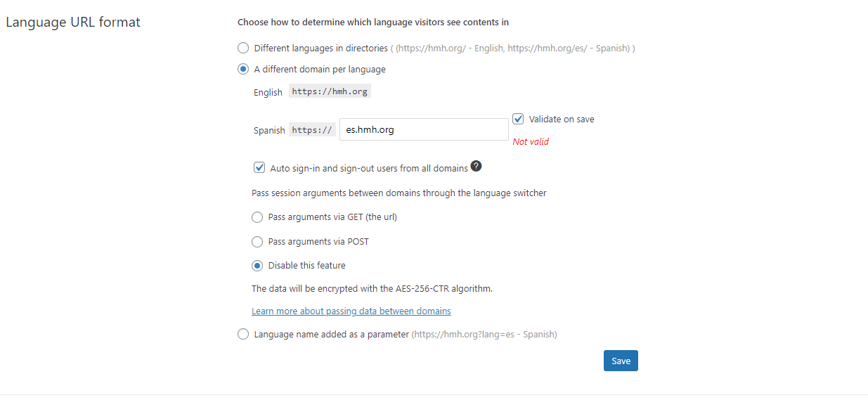Click the 'Pass session arguments between domains' text

coord(399,193)
